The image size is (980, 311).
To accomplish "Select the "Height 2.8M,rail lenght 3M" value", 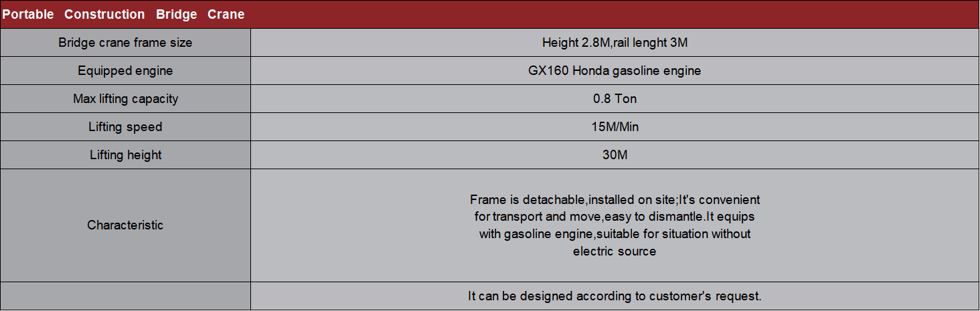I will click(x=615, y=43).
